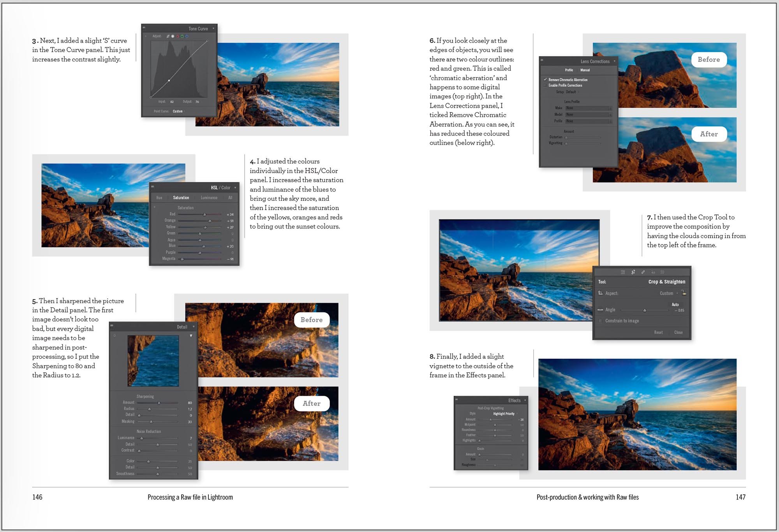Click the Auto button next to Angle
779x532 pixels.
675,305
